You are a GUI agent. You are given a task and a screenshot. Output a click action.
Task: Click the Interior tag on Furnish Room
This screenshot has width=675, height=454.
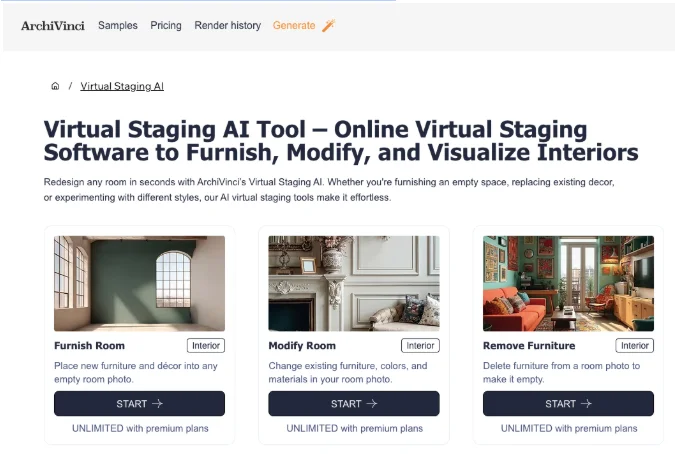206,346
